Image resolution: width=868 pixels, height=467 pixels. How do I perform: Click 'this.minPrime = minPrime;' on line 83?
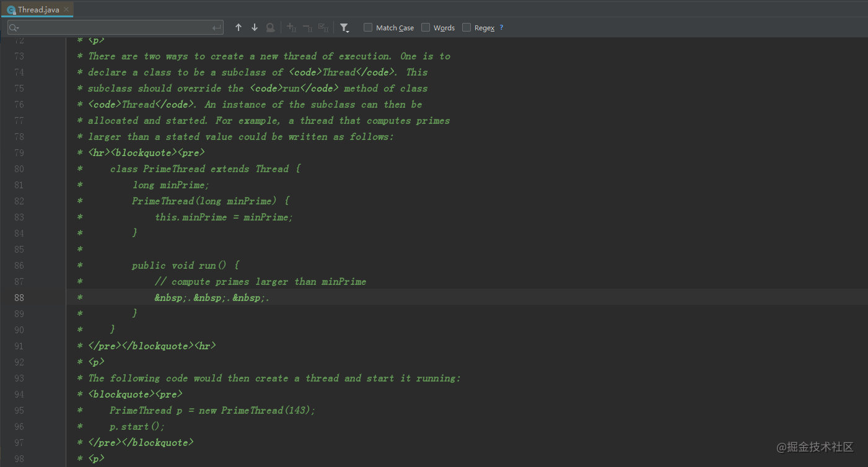click(x=224, y=217)
